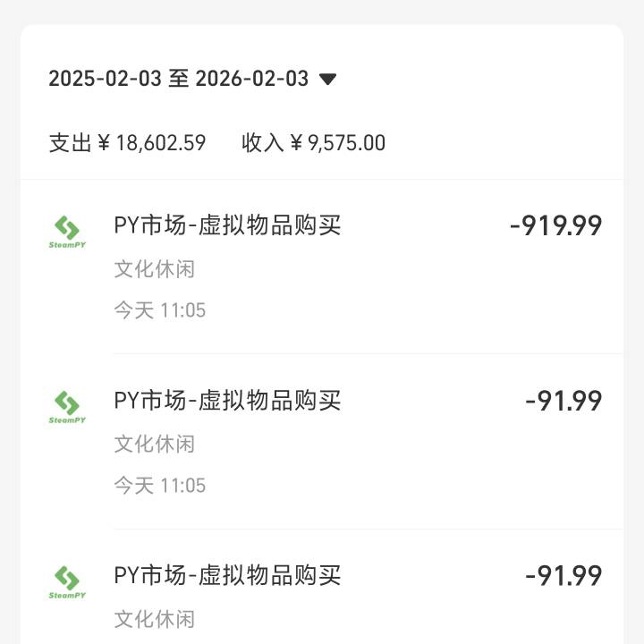Viewport: 644px width, 644px height.
Task: Click the SteamPY icon of the -919.99 transaction
Action: 67,232
